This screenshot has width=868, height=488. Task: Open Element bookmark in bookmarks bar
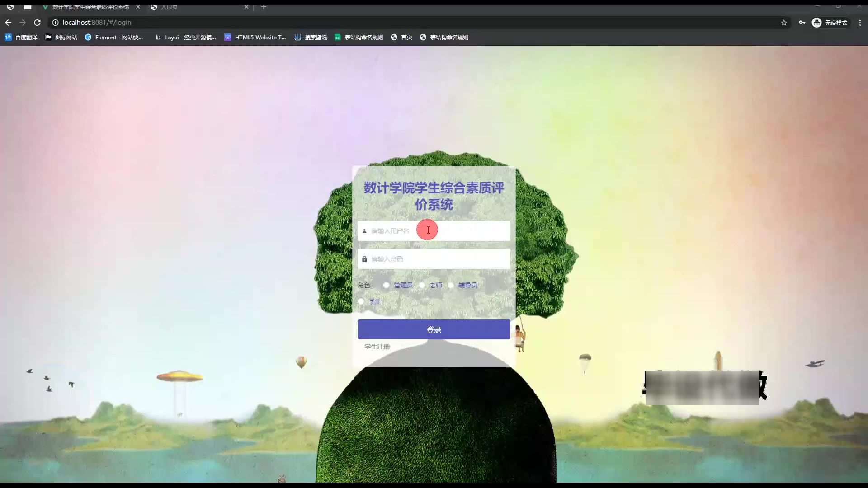pos(114,38)
